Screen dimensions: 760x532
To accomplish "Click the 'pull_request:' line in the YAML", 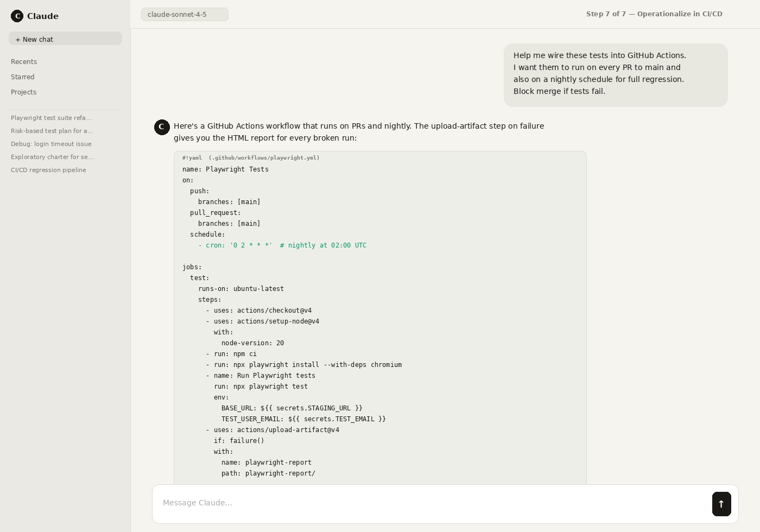I will pyautogui.click(x=216, y=213).
